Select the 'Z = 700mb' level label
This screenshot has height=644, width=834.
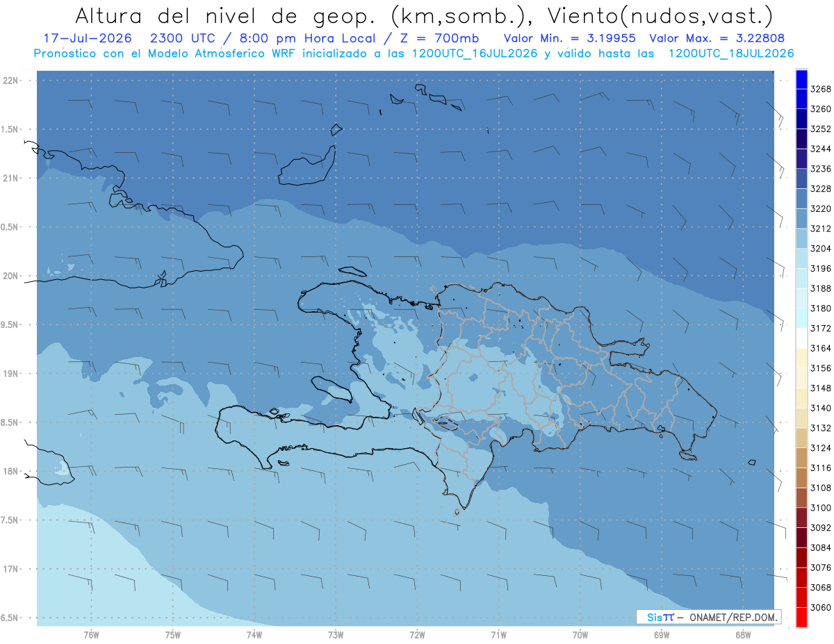click(438, 38)
